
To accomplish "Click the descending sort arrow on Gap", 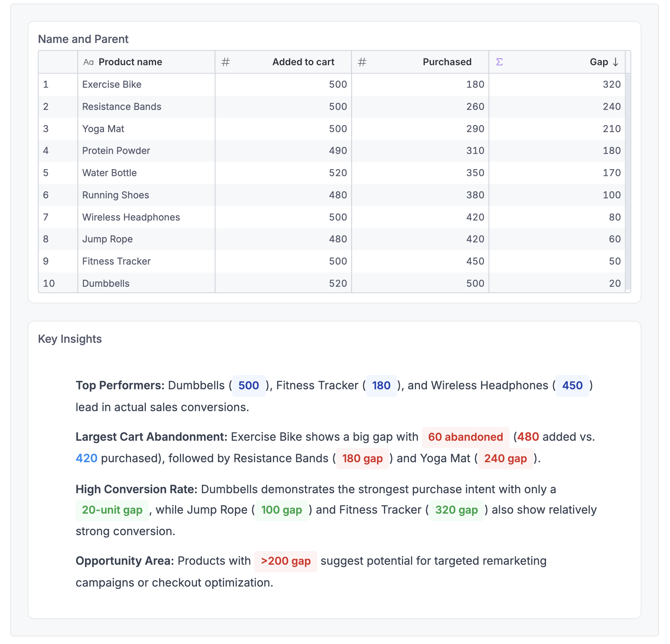I will pos(615,62).
